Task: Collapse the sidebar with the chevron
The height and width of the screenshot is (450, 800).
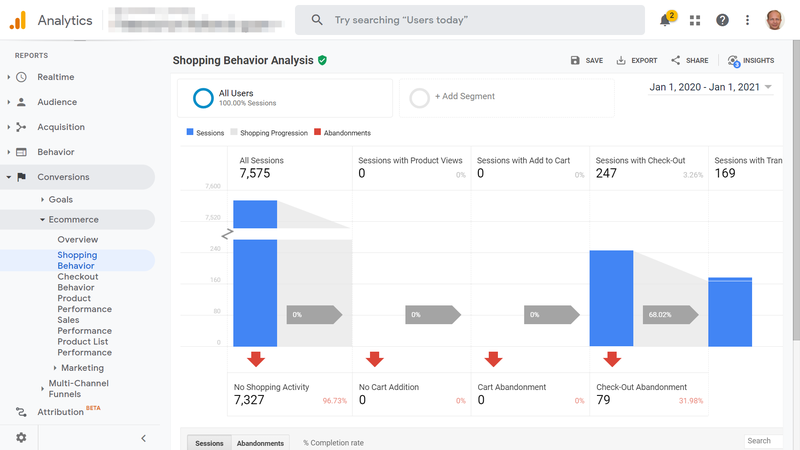Action: pos(143,438)
